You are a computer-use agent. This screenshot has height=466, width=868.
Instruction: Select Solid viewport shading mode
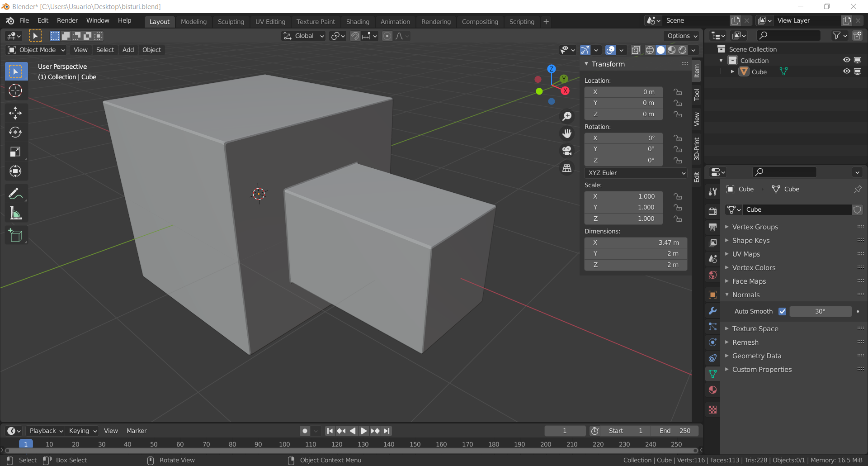point(660,50)
